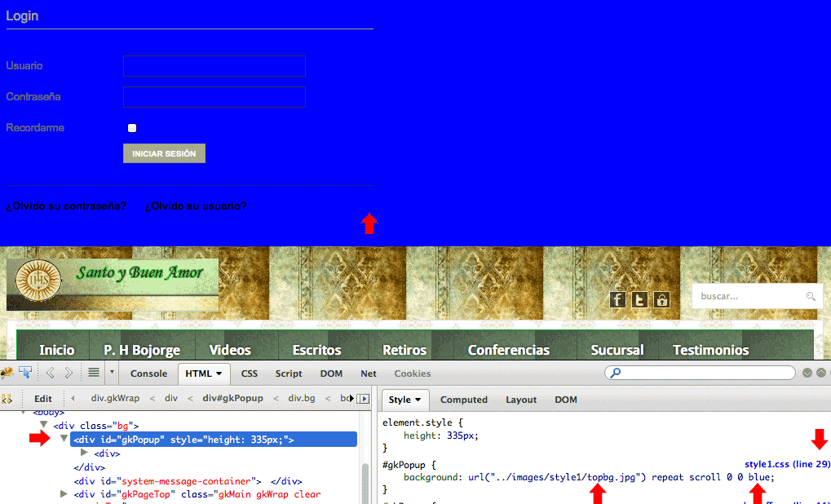Switch to the CSS tab
Image resolution: width=831 pixels, height=504 pixels.
point(249,374)
